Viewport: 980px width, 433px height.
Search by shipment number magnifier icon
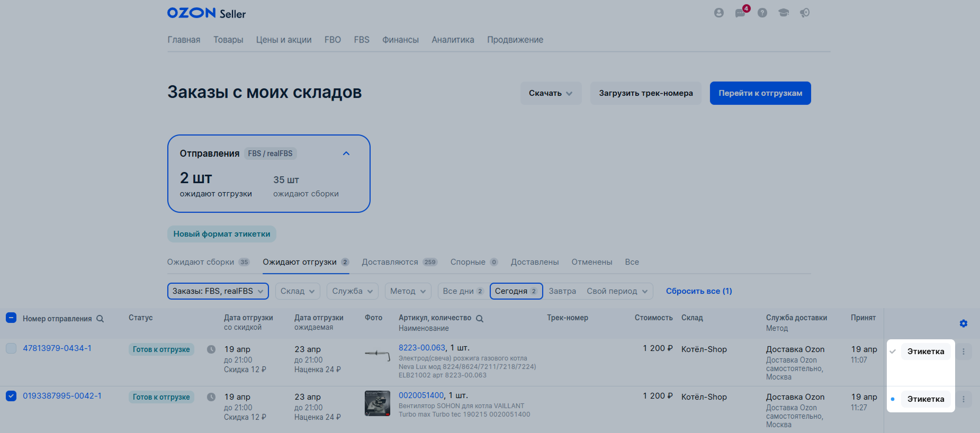tap(100, 319)
